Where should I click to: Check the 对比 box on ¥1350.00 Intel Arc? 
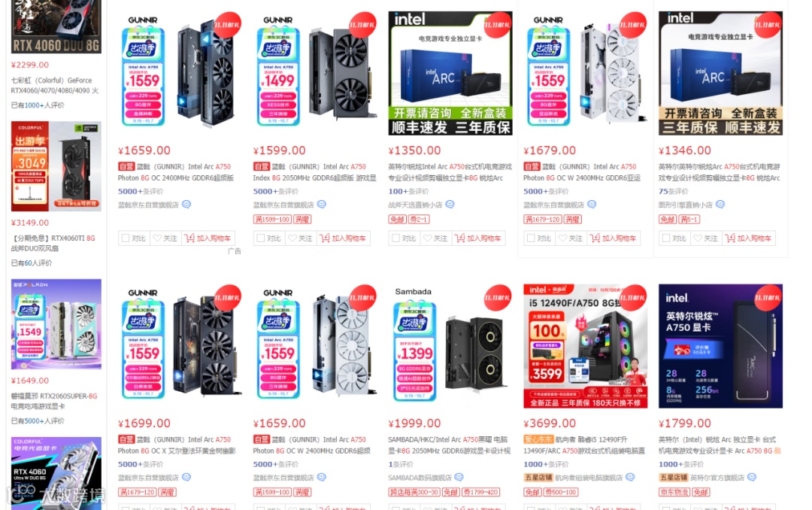(395, 238)
